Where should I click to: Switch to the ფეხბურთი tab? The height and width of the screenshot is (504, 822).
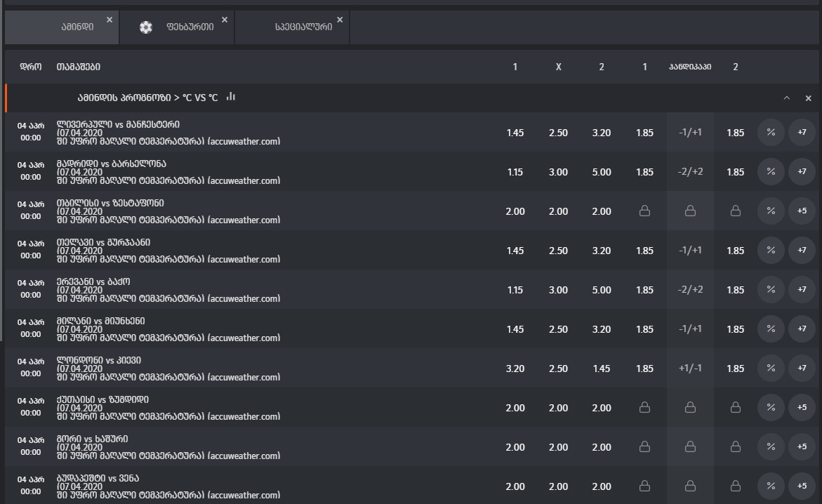(x=190, y=27)
